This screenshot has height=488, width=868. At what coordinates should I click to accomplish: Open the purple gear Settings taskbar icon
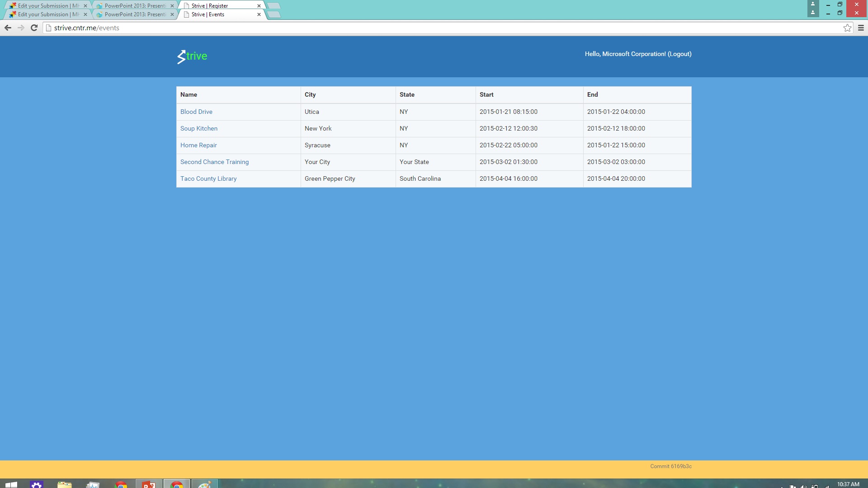[x=37, y=484]
